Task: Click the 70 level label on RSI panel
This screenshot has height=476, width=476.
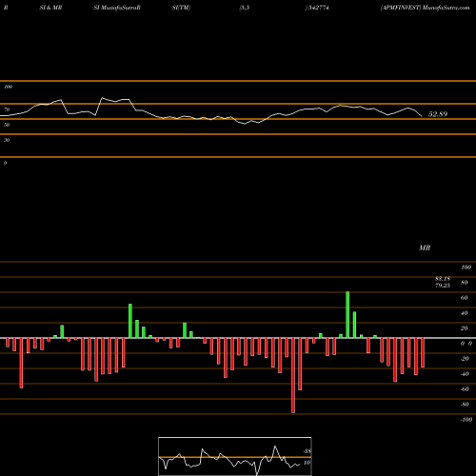Action: coord(7,109)
